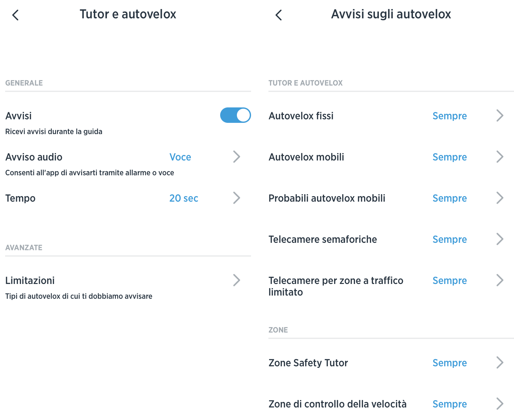Tap chevron next to Autovelox fissi

(500, 115)
